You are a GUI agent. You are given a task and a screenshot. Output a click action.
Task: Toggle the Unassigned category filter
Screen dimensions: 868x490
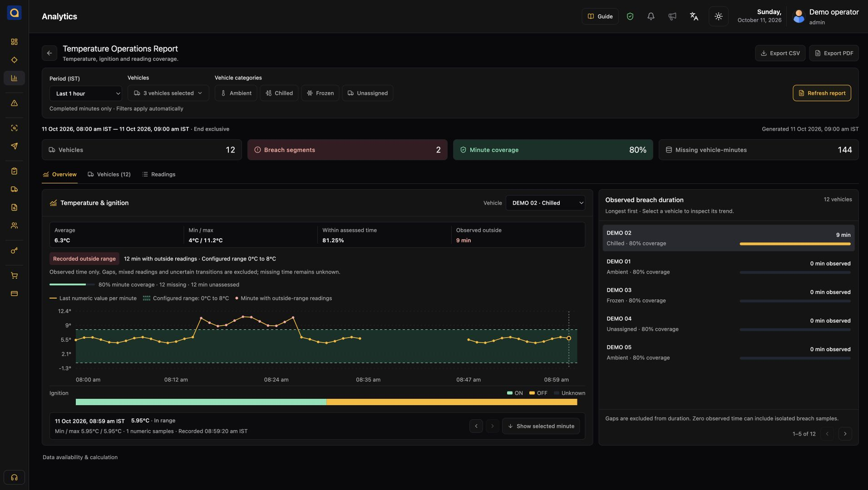[x=367, y=93]
